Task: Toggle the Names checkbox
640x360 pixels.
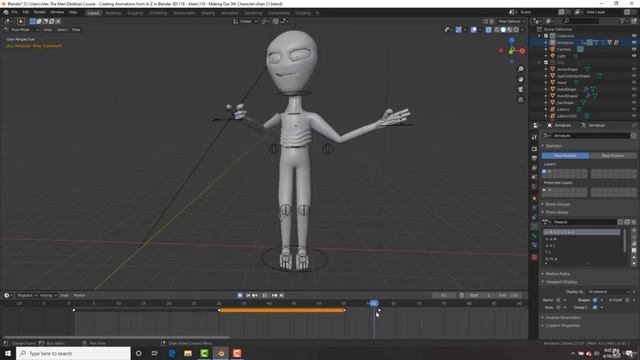Action: coord(558,300)
